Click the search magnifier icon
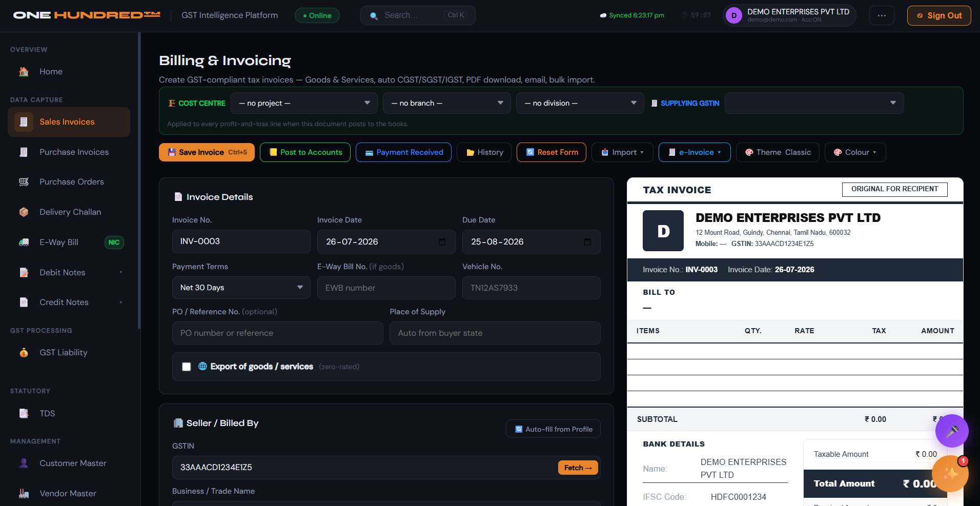This screenshot has height=506, width=980. click(x=374, y=16)
